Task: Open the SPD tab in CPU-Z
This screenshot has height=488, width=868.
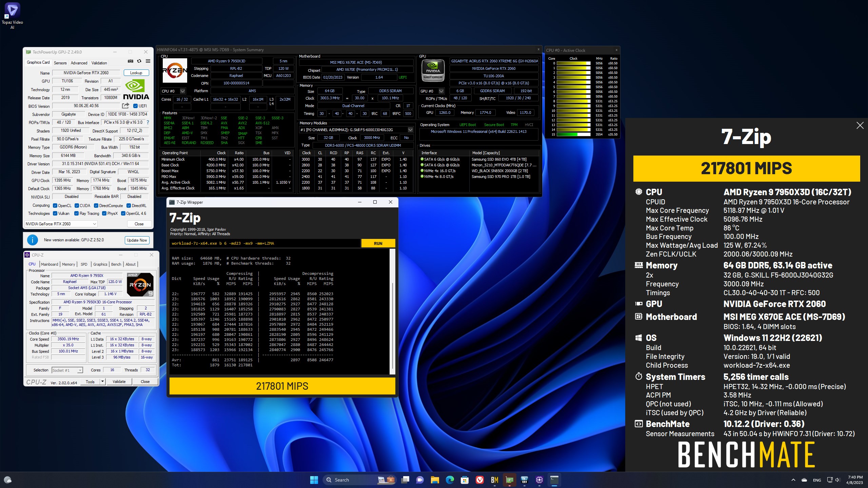Action: (84, 264)
